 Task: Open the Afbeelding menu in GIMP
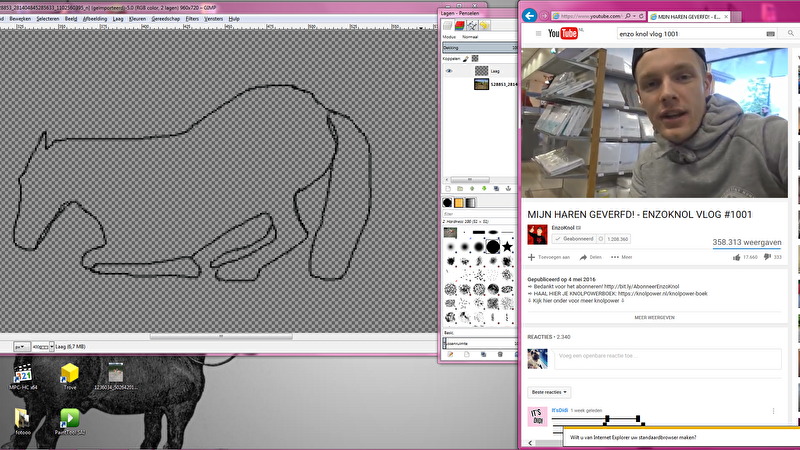[x=95, y=19]
